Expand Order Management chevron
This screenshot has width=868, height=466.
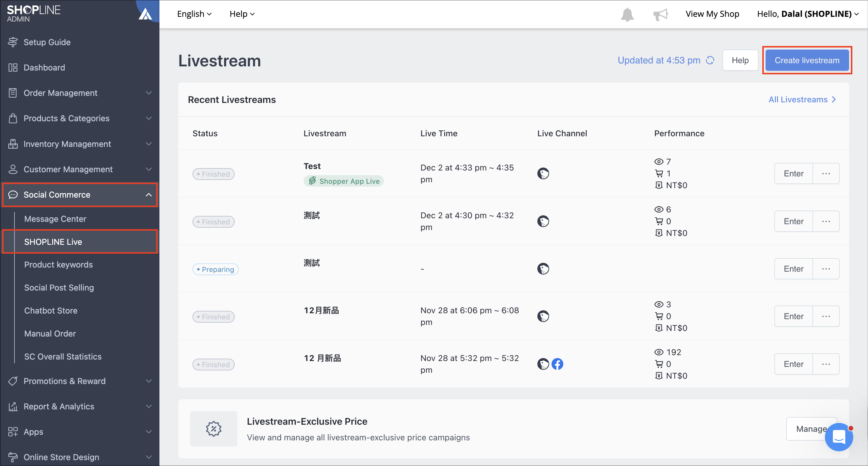click(x=149, y=93)
